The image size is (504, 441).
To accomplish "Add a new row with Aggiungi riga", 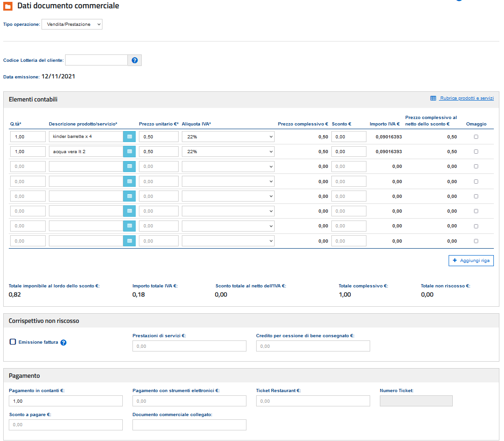I will 471,261.
